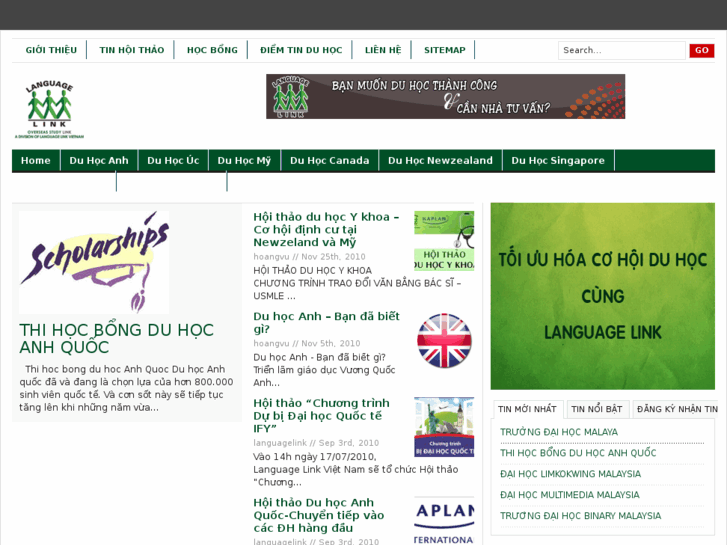Open Du Học Mỹ menu
This screenshot has width=727, height=545.
click(244, 160)
